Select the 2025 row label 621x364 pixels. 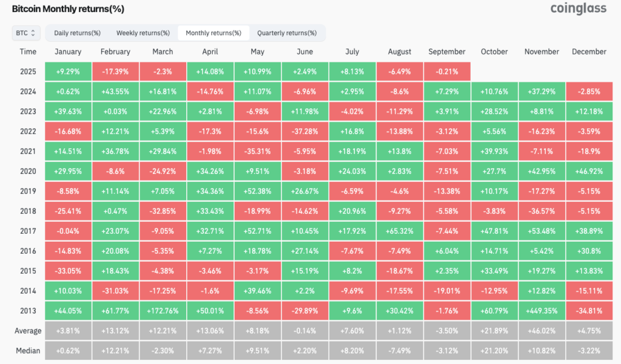[28, 71]
